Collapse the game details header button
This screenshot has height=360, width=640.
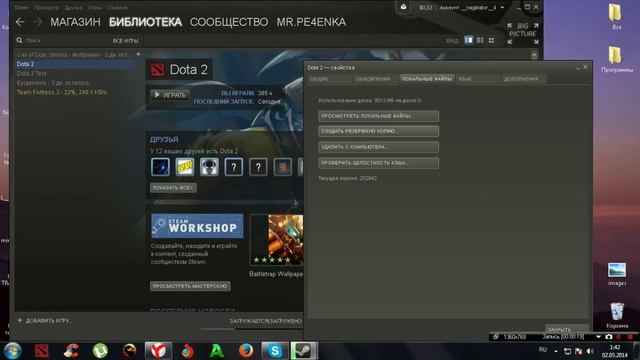(x=534, y=55)
